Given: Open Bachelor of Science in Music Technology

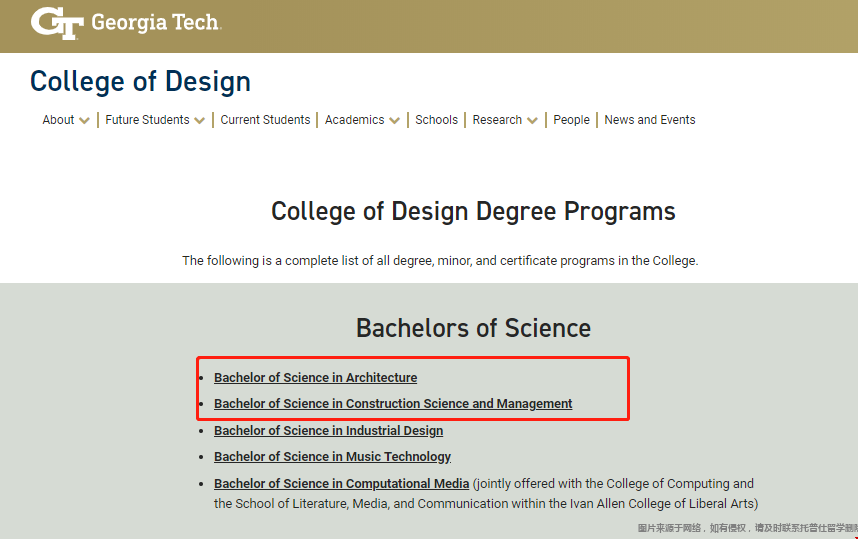Looking at the screenshot, I should point(332,457).
